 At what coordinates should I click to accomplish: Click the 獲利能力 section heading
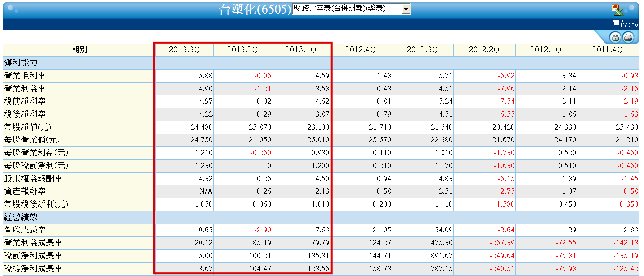[x=21, y=63]
